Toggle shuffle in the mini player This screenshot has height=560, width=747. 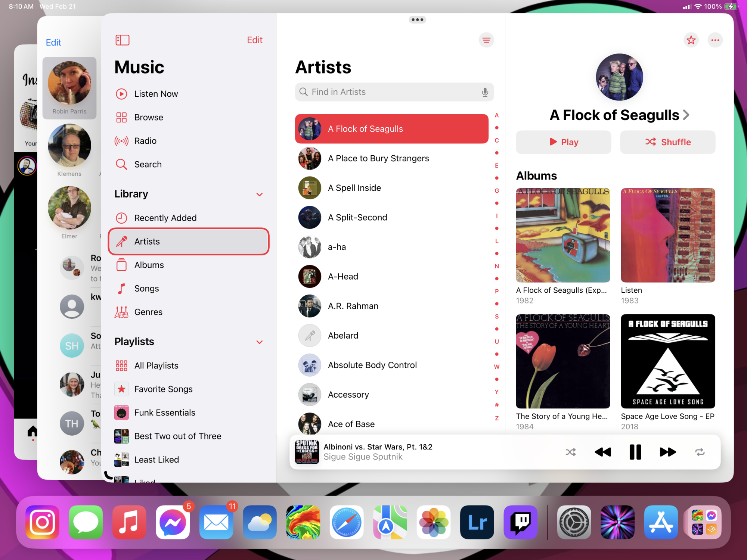click(x=570, y=452)
